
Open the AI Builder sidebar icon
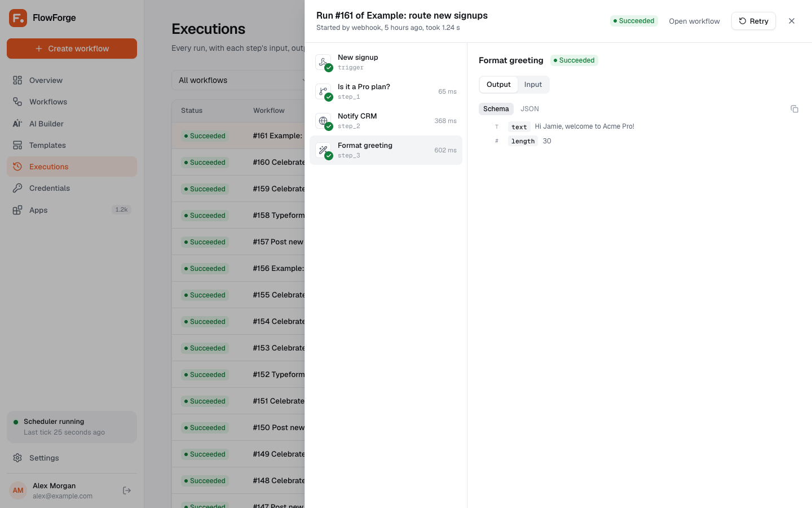(17, 124)
